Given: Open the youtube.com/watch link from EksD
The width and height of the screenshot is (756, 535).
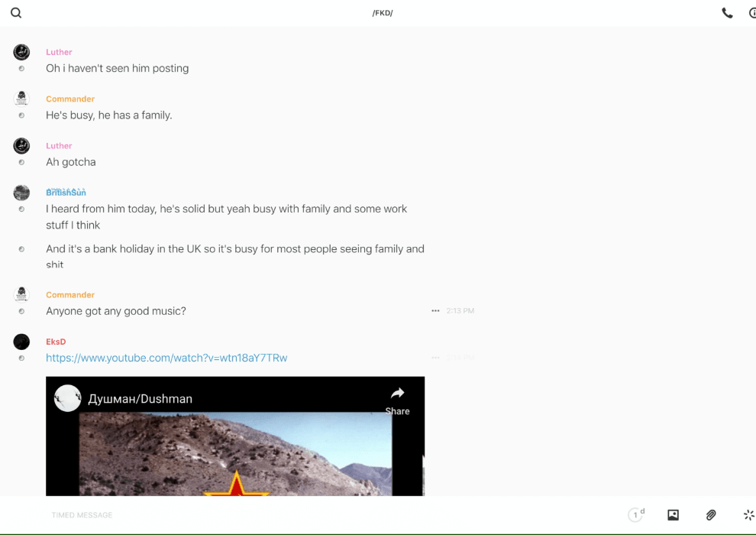Looking at the screenshot, I should click(x=166, y=358).
